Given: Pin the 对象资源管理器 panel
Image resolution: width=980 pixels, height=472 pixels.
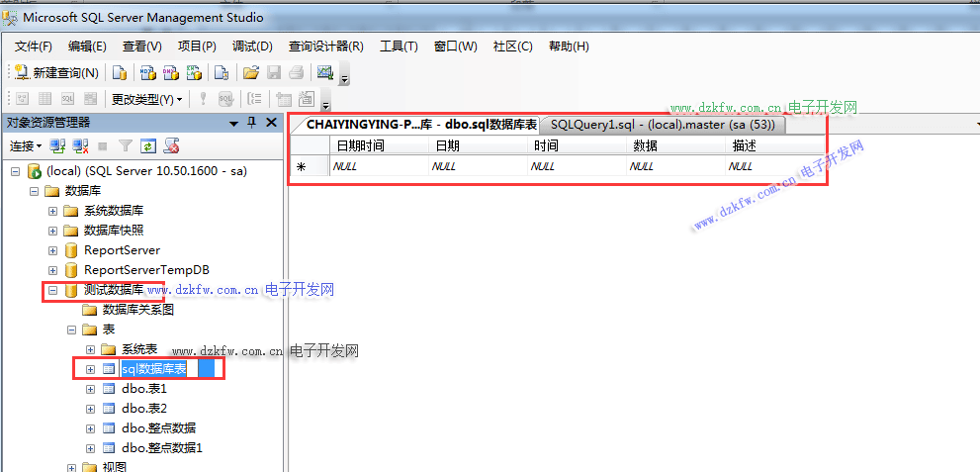Looking at the screenshot, I should [x=251, y=123].
